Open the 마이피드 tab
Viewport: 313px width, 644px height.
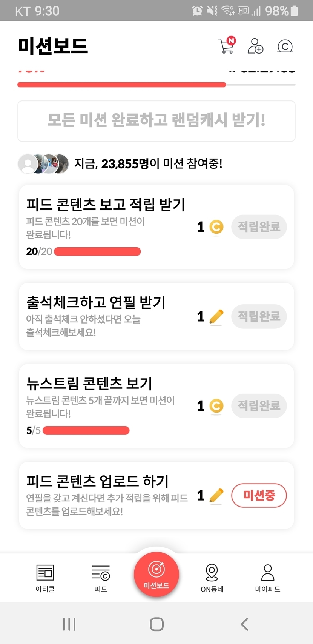coord(268,578)
